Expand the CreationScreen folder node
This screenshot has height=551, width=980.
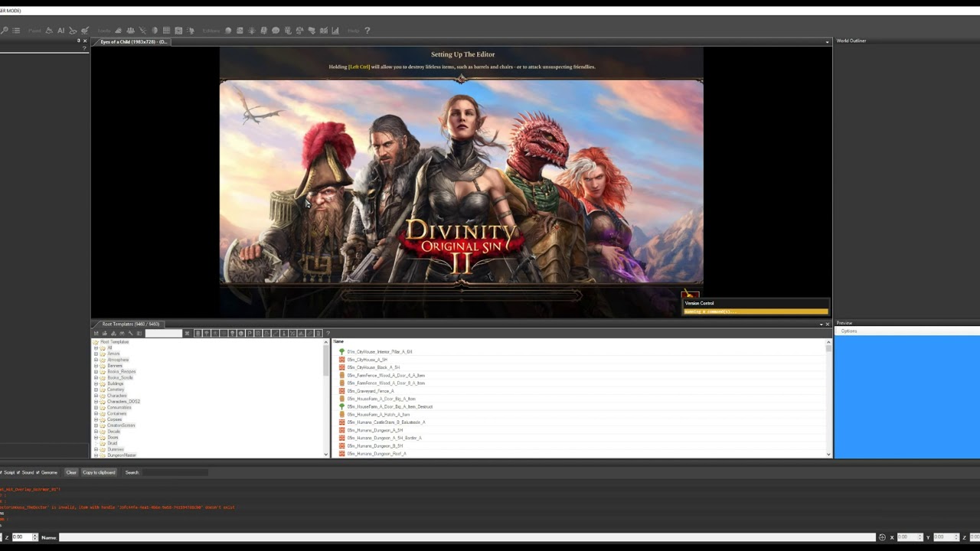pos(96,425)
